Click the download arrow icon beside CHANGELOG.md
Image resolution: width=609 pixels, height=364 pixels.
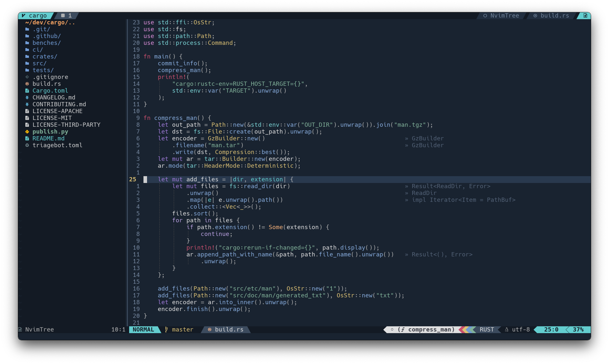coord(27,97)
